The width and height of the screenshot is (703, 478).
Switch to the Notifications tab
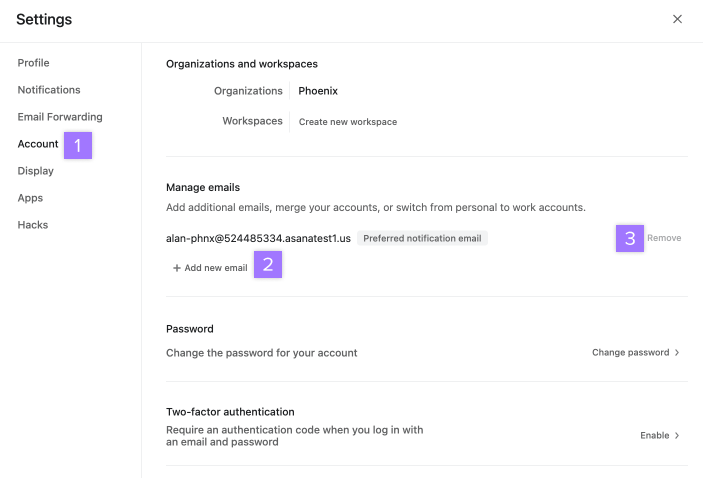pos(49,90)
